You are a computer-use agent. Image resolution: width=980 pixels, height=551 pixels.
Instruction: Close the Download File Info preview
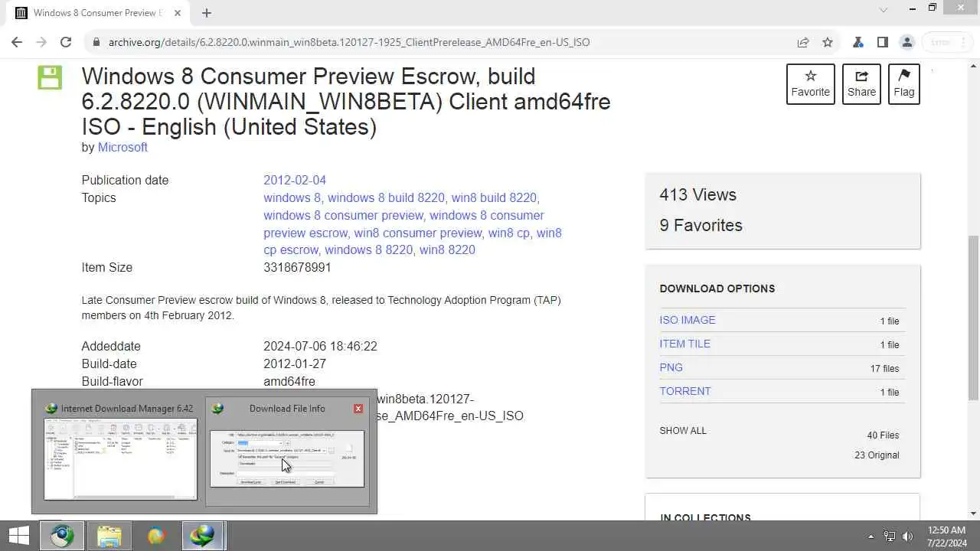coord(358,409)
